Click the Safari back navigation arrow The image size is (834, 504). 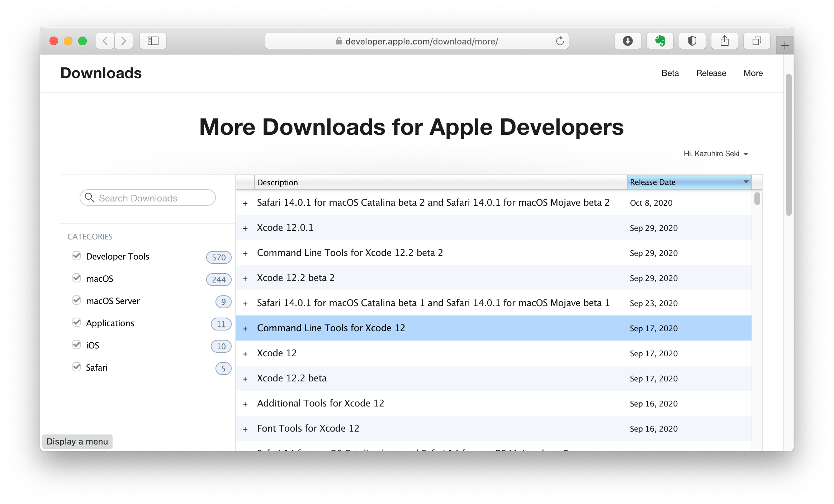coord(105,41)
